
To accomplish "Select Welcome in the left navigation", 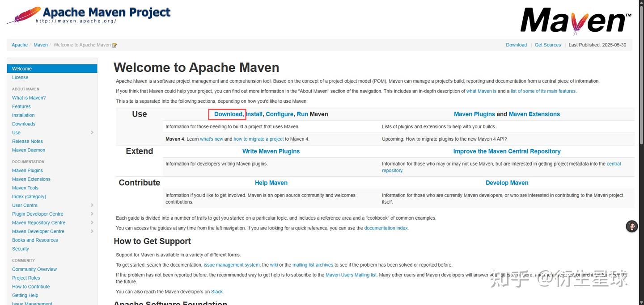I will [22, 69].
